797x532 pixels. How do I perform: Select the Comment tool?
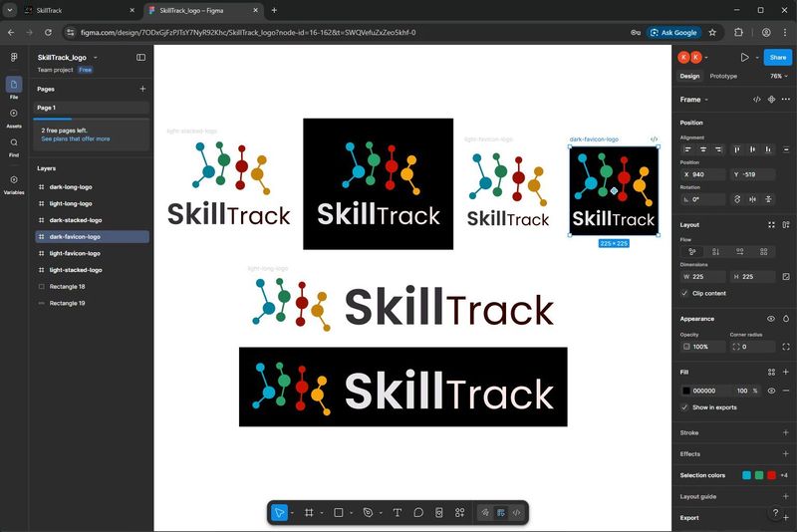[418, 513]
